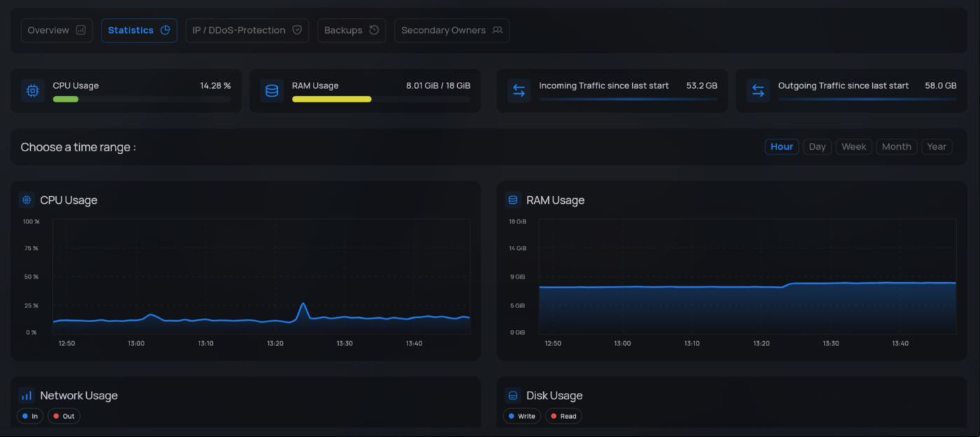Open the Overview tab
The image size is (980, 437).
pos(57,30)
